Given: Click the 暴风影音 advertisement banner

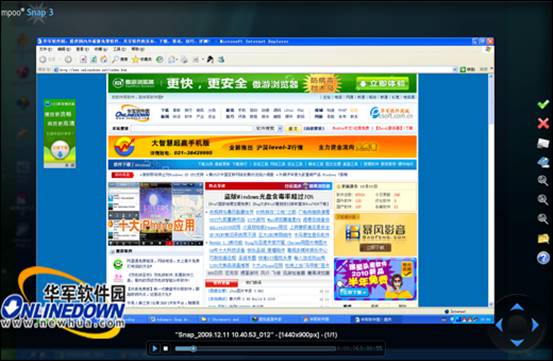Looking at the screenshot, I should point(375,235).
